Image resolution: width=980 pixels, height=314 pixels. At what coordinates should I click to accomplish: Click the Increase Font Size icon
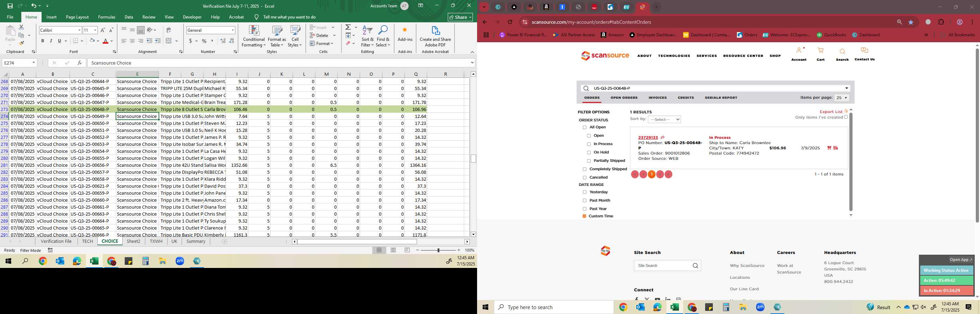click(x=102, y=30)
